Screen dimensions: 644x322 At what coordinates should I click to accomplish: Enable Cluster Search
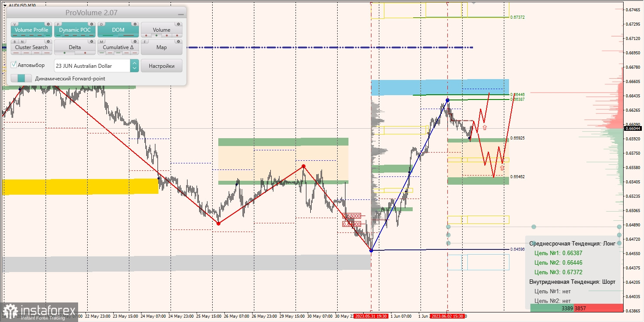[x=32, y=47]
